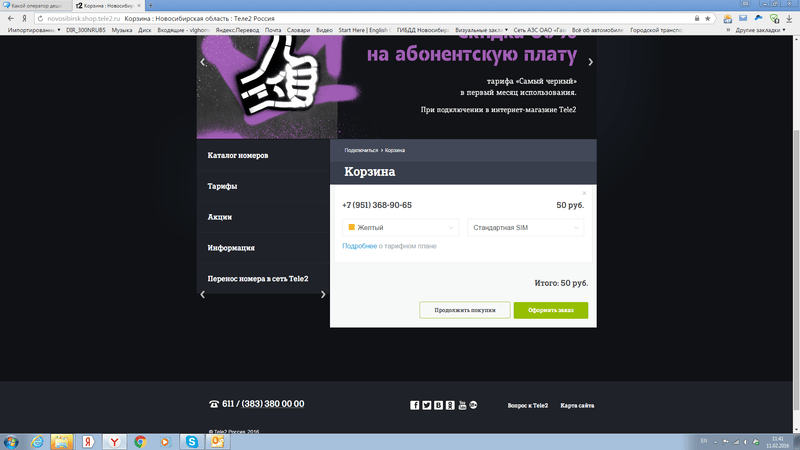Open the mail envelope extension icon

pyautogui.click(x=743, y=18)
